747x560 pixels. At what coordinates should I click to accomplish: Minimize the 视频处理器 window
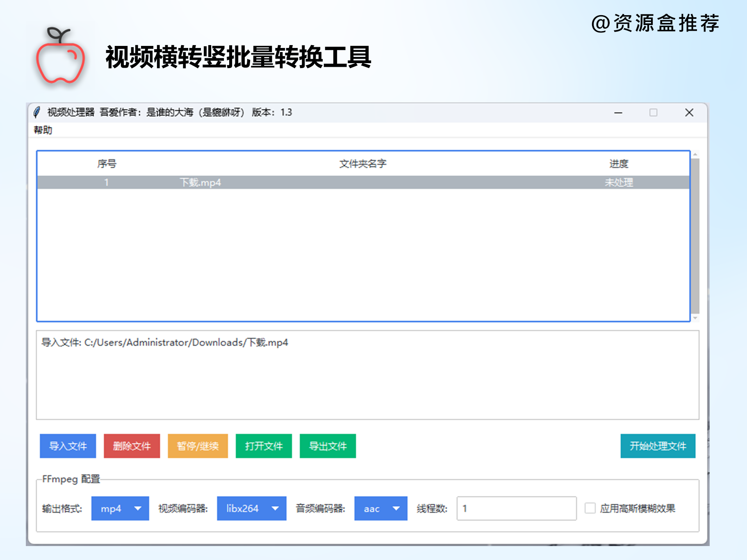618,113
